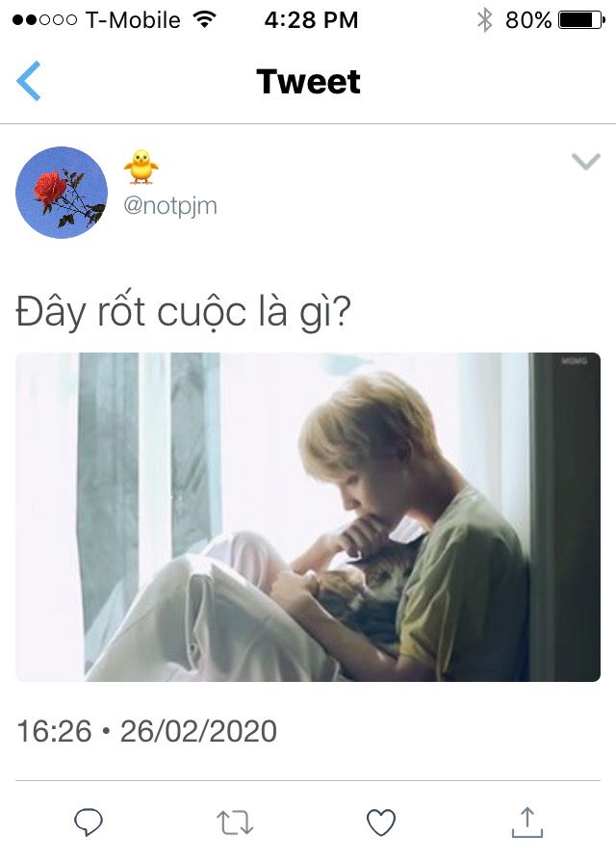The width and height of the screenshot is (616, 863).
Task: Tap the Bluetooth status icon
Action: (484, 20)
